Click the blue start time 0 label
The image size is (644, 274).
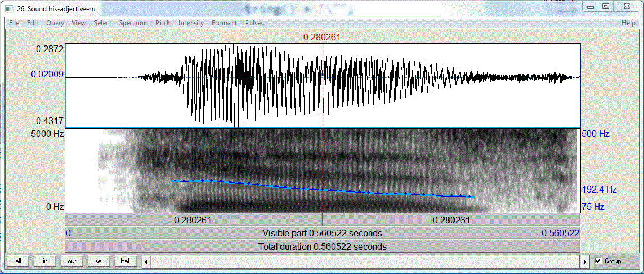pos(68,234)
